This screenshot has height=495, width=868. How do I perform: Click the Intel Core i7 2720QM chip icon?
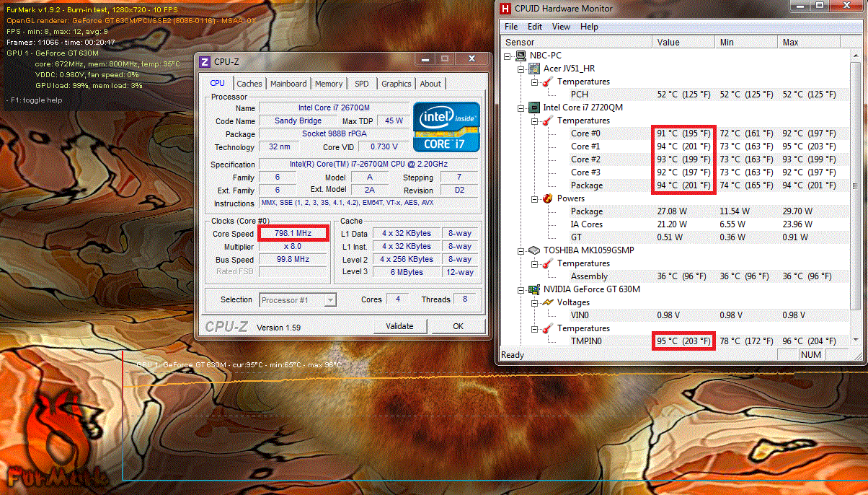coord(534,108)
